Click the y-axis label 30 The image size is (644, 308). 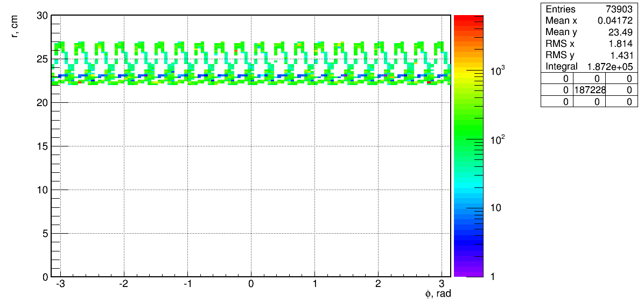coord(43,16)
